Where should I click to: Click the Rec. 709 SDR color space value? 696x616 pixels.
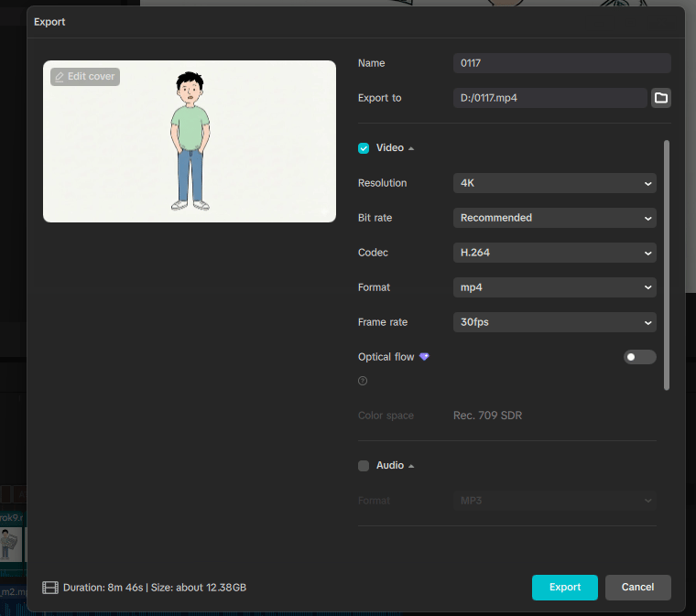click(x=487, y=416)
